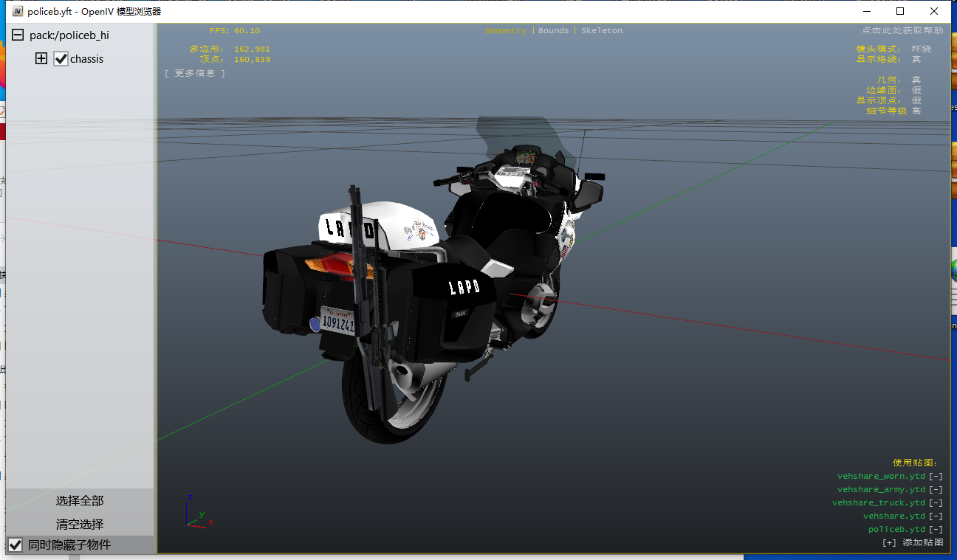
Task: Remove vehshare_truck.ytd with its [-] button
Action: coord(936,503)
